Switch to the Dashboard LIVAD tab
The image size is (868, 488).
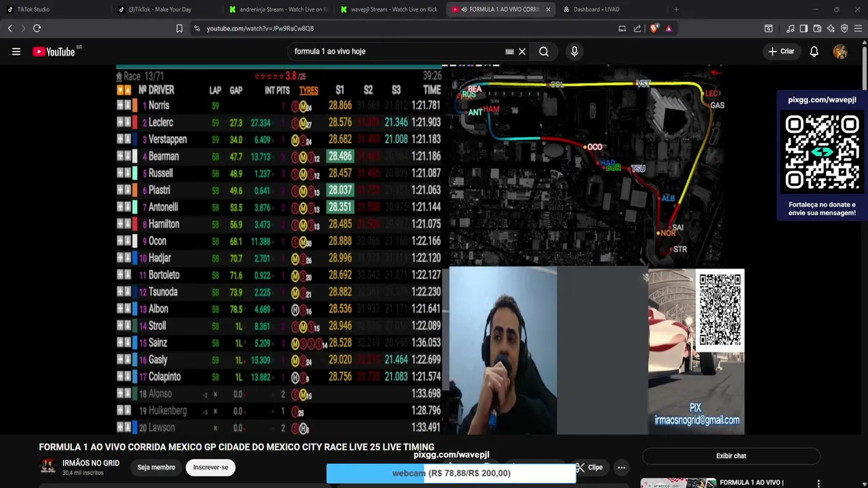pyautogui.click(x=610, y=9)
